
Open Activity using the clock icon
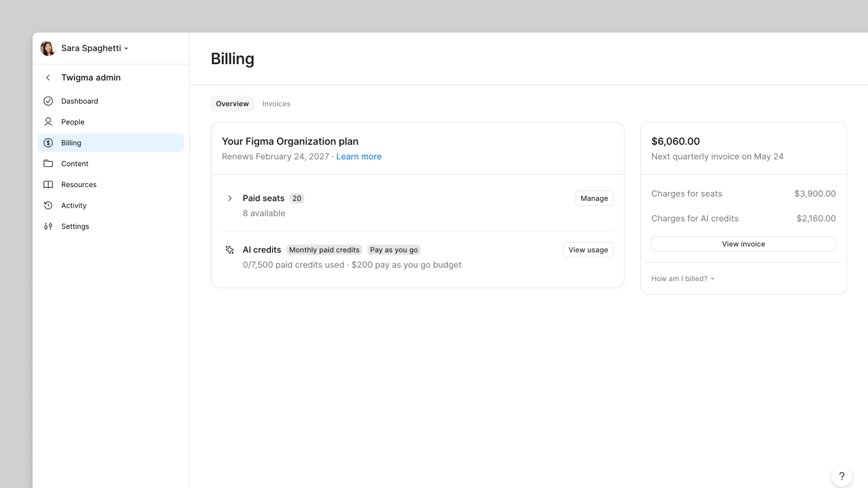point(48,205)
